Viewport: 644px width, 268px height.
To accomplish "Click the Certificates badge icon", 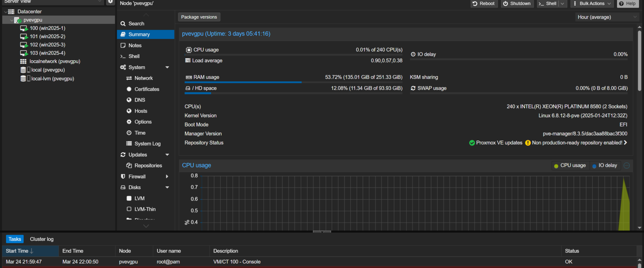I will (129, 89).
